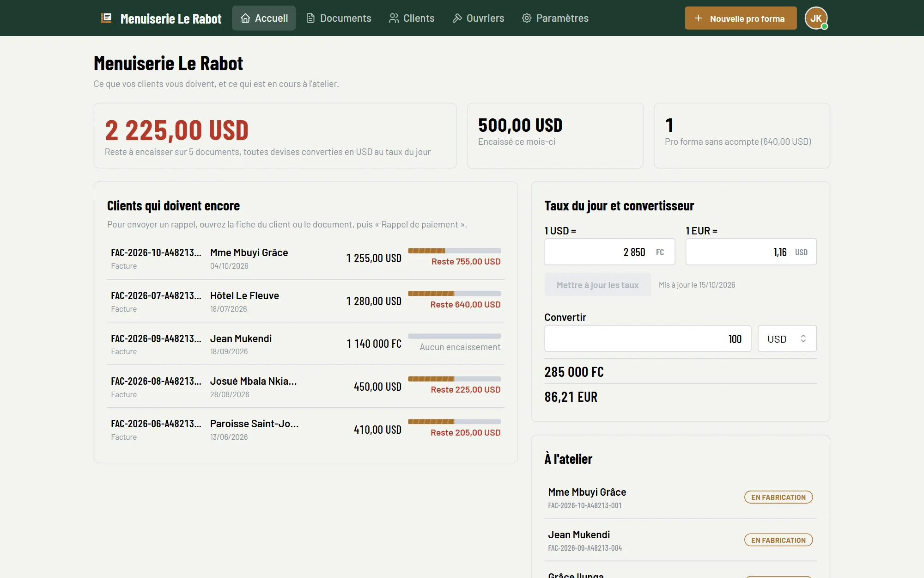Click payment progress bar for Hôtel Le Fleuve
This screenshot has height=578, width=924.
[x=454, y=294]
